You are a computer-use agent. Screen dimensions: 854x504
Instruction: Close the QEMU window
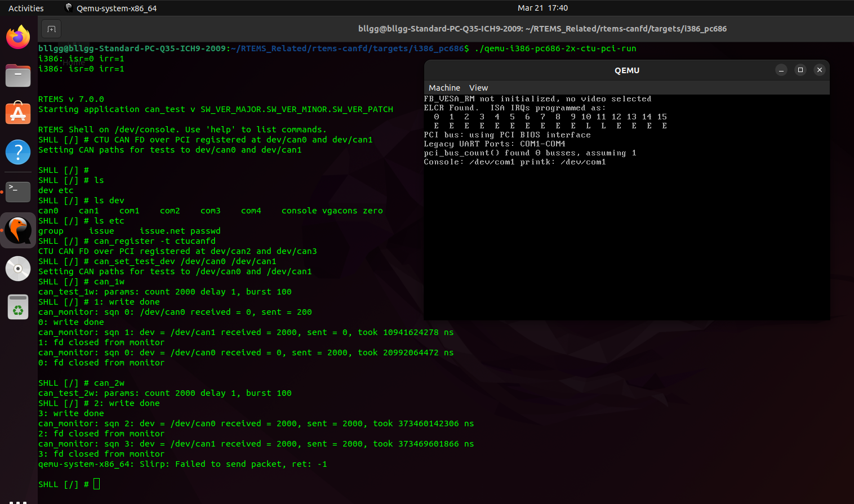click(819, 70)
